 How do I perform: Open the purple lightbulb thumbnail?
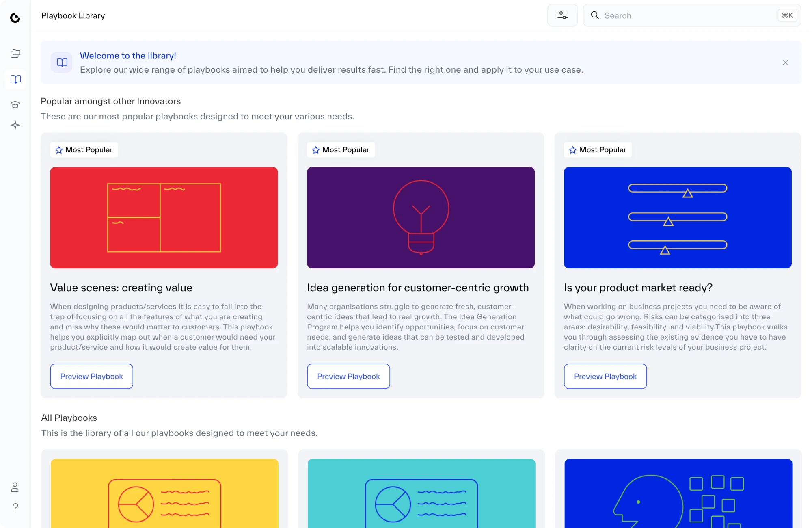pyautogui.click(x=421, y=218)
